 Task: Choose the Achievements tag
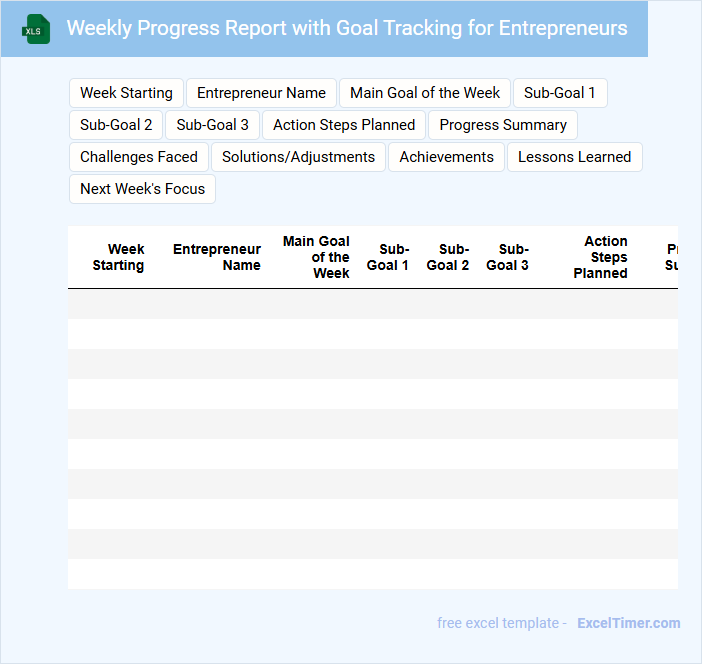coord(446,157)
